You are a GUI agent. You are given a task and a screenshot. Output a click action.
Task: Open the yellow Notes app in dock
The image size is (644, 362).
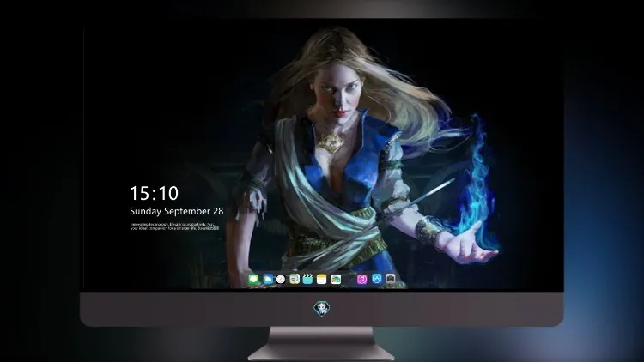click(x=322, y=280)
